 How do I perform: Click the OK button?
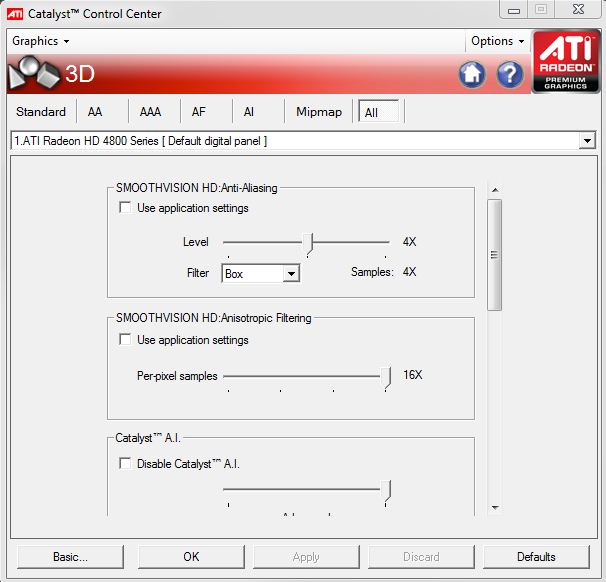[191, 557]
